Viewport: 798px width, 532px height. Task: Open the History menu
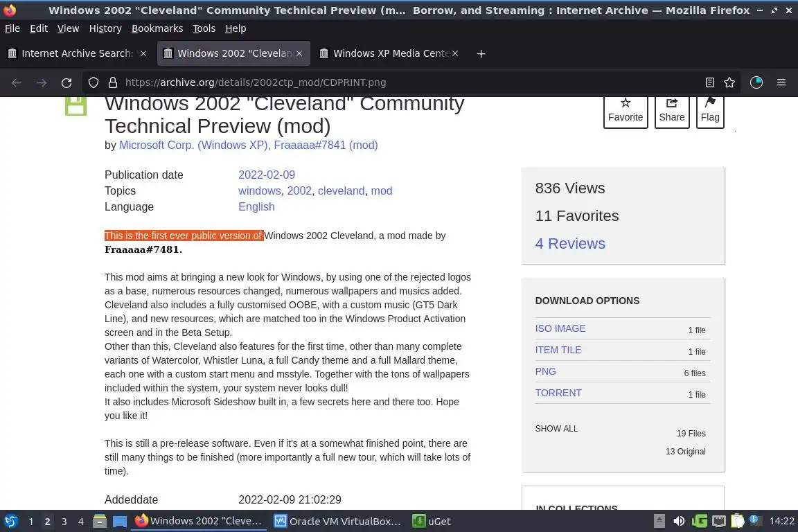pos(105,28)
